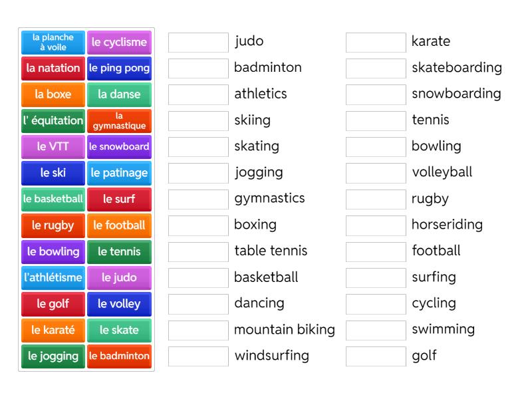The width and height of the screenshot is (532, 399).
Task: Select the 'le badminton' tile
Action: click(120, 356)
